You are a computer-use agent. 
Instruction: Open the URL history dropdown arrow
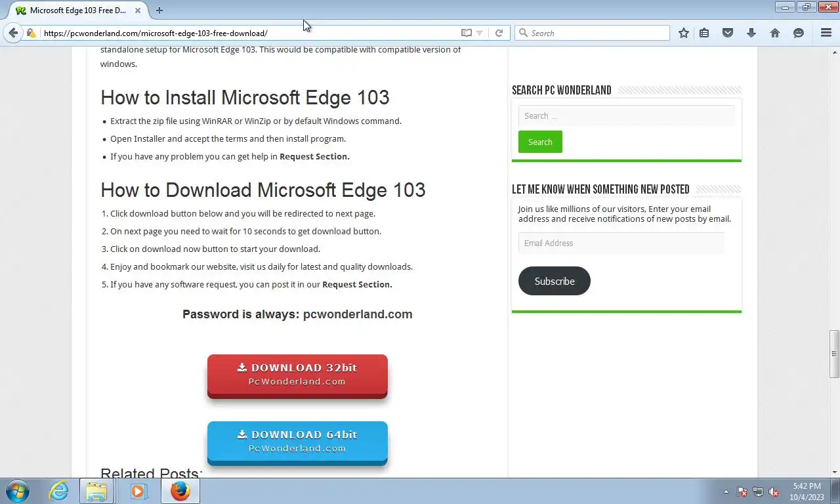pyautogui.click(x=480, y=33)
